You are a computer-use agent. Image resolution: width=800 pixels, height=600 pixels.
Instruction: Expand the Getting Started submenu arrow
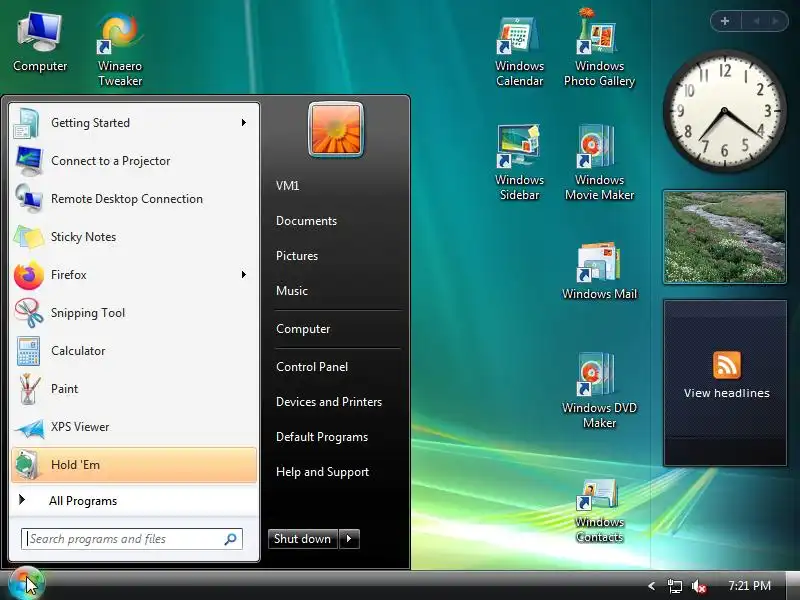tap(244, 122)
